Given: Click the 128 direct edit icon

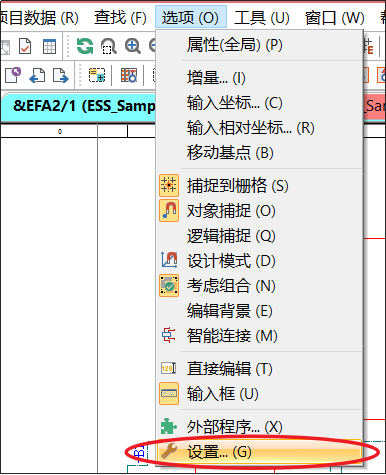Looking at the screenshot, I should [169, 368].
